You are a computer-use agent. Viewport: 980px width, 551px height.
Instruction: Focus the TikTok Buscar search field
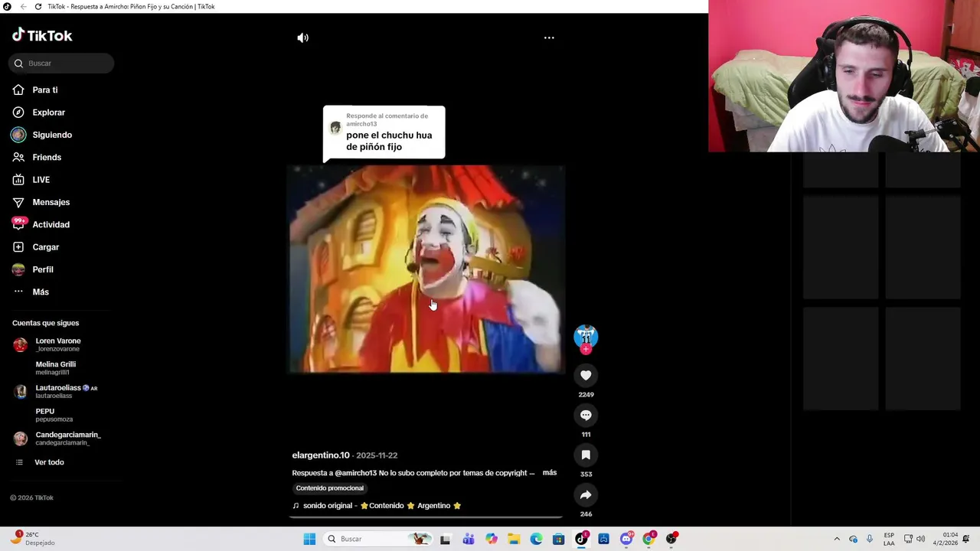pos(61,64)
